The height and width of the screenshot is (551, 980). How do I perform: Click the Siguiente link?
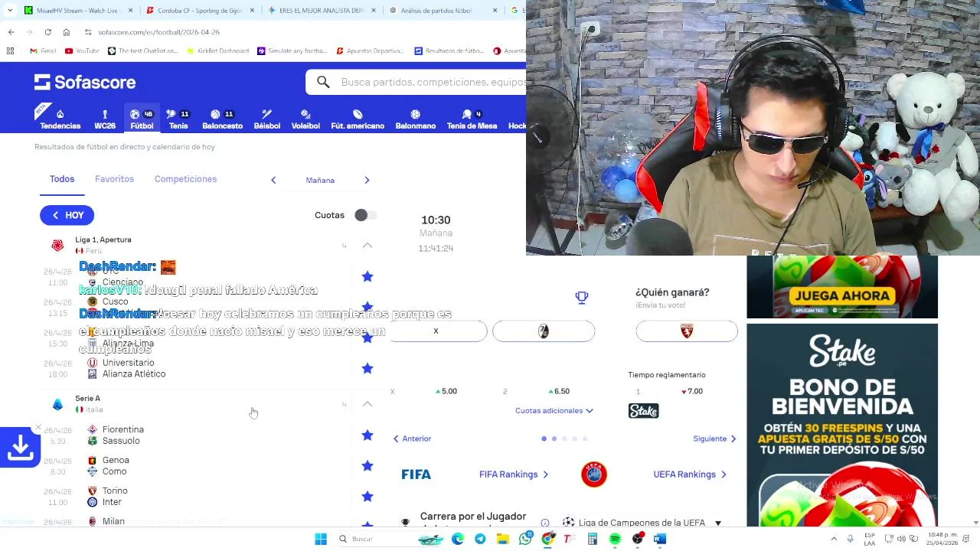[x=715, y=439]
